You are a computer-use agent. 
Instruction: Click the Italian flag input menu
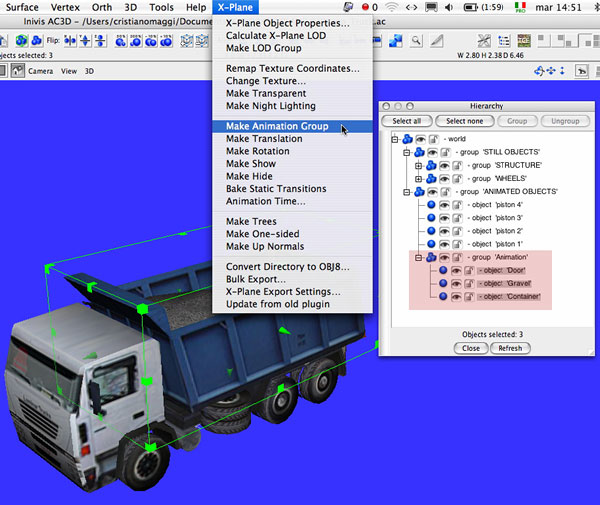(520, 7)
